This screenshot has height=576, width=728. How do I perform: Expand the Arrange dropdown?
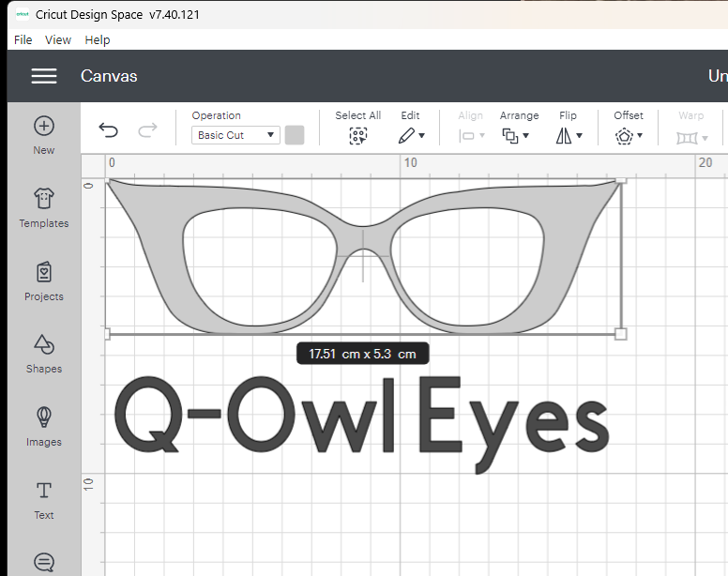pyautogui.click(x=516, y=135)
